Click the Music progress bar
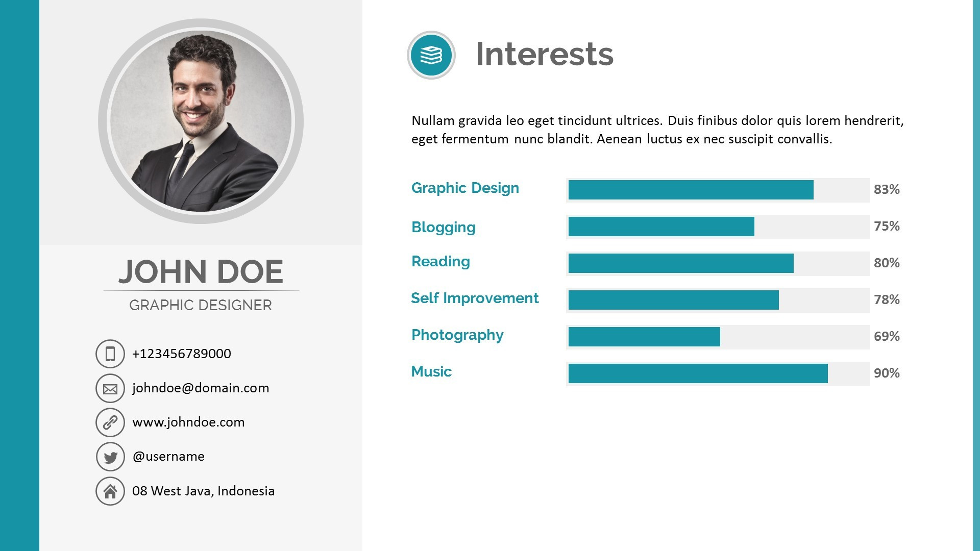This screenshot has height=551, width=980. [x=698, y=373]
